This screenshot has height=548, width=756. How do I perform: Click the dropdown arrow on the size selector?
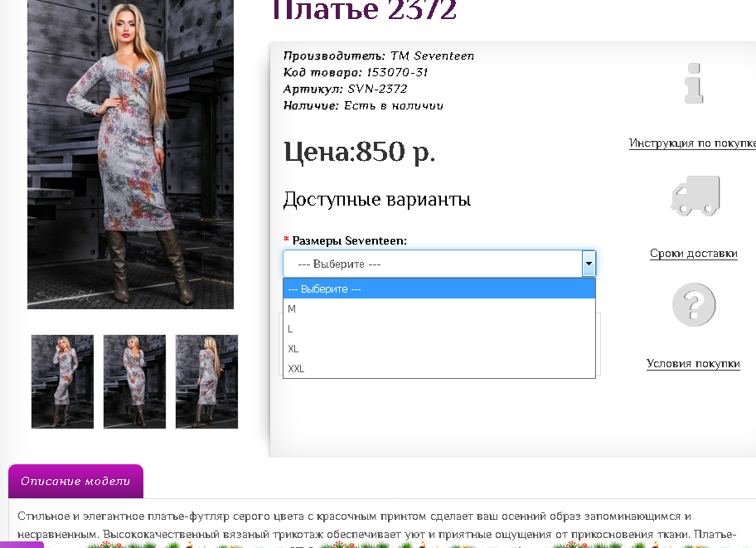pos(589,263)
